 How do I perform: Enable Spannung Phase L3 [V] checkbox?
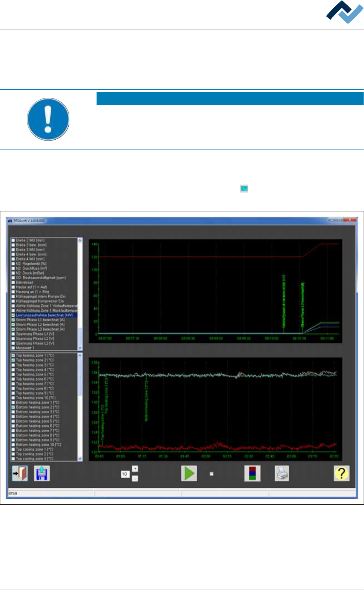[x=14, y=343]
